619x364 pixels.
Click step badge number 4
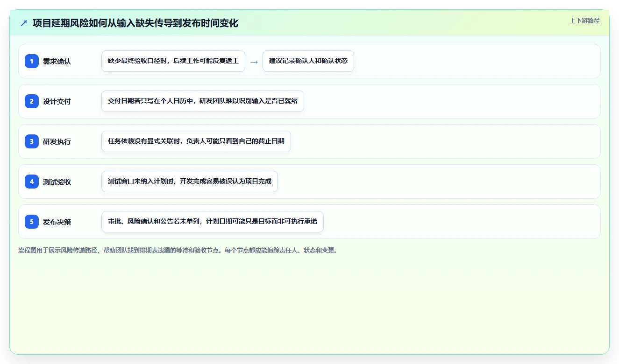pyautogui.click(x=32, y=182)
